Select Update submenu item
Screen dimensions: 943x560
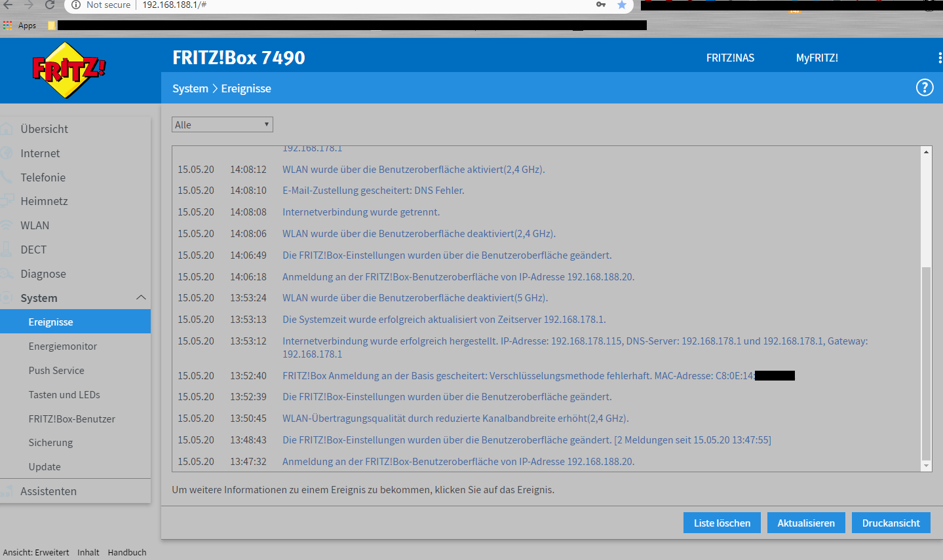pos(45,467)
